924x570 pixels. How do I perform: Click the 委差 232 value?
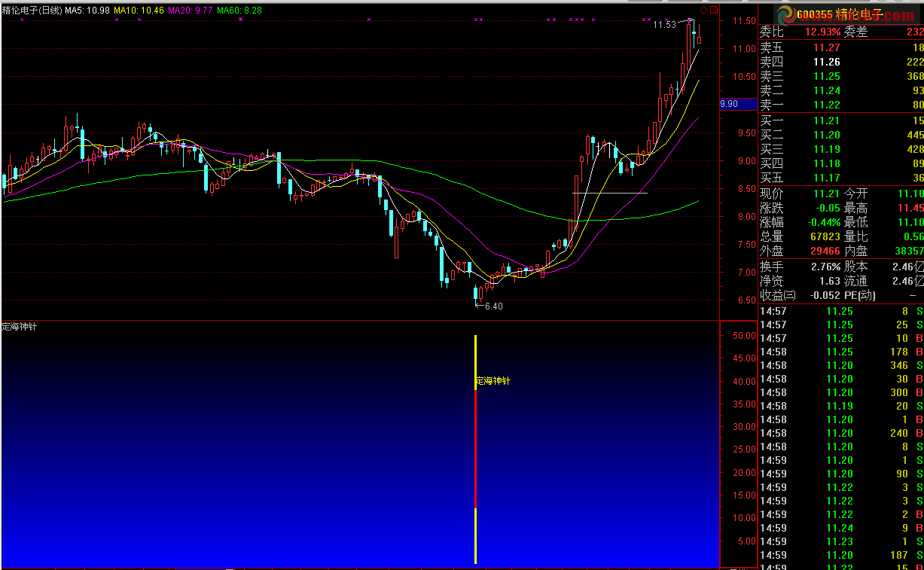pos(914,32)
